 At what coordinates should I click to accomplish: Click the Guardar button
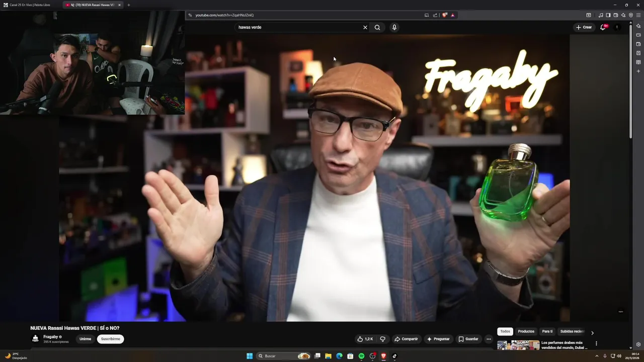468,339
